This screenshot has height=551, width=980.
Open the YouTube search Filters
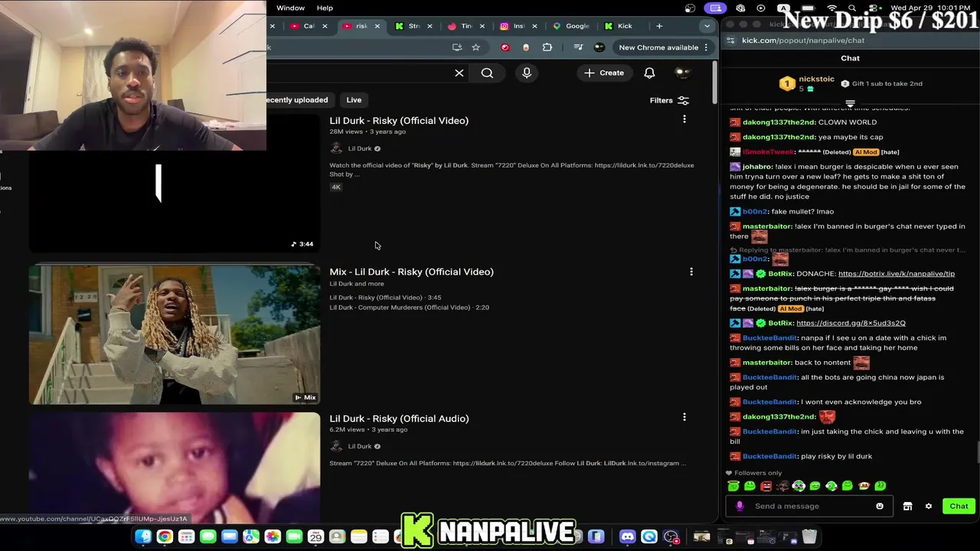[669, 100]
